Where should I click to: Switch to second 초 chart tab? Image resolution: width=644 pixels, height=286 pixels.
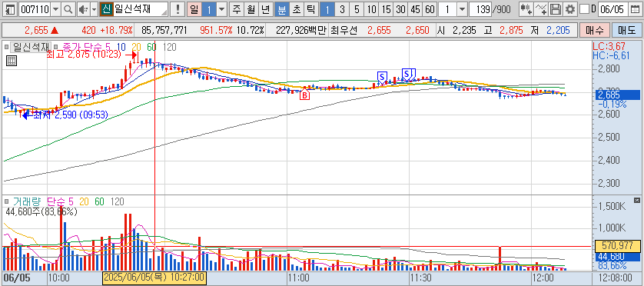tap(296, 9)
